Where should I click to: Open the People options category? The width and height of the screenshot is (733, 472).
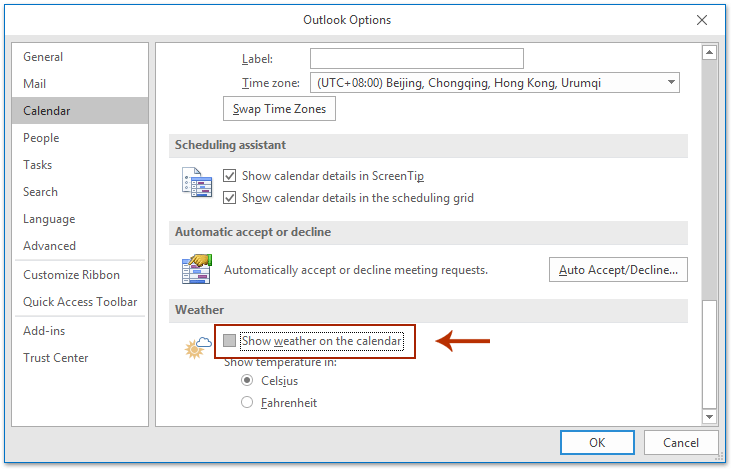(80, 138)
